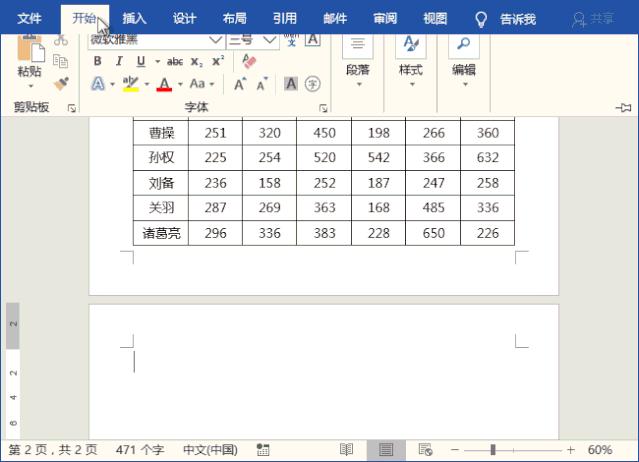Apply yellow text highlight color

[131, 84]
